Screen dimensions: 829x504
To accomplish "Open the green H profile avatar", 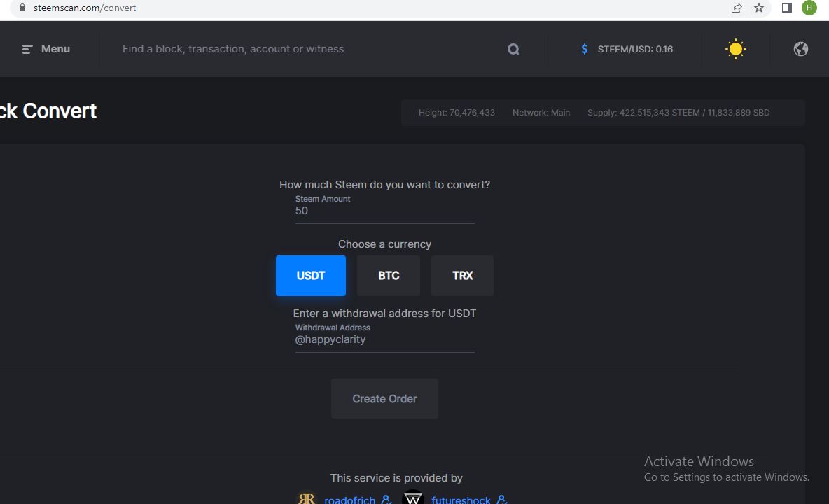I will pos(809,8).
